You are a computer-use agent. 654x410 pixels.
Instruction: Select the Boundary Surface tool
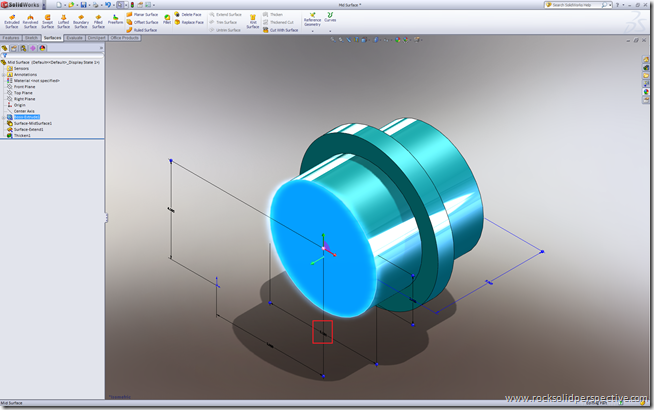(80, 22)
